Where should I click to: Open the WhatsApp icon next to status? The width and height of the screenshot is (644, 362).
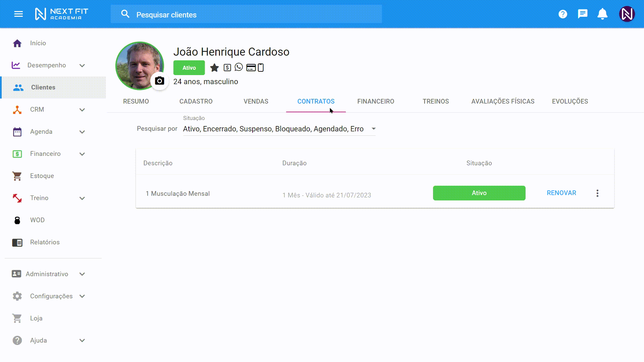coord(239,67)
